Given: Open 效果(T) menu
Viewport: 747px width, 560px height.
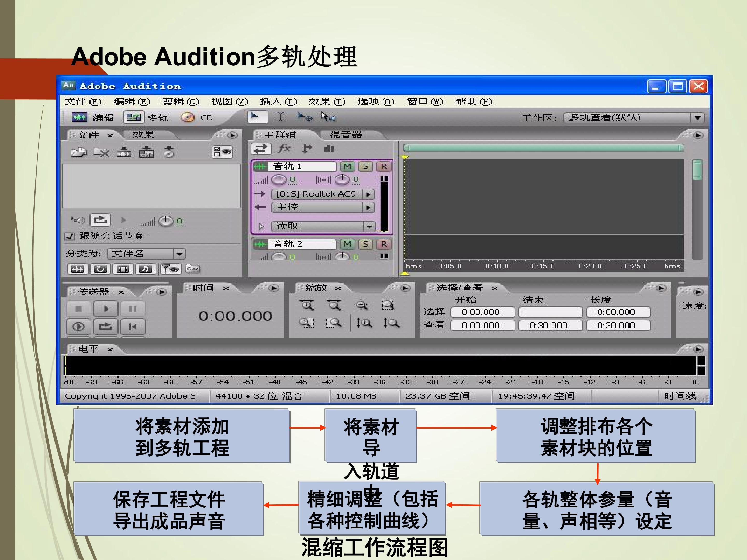Looking at the screenshot, I should pyautogui.click(x=327, y=101).
